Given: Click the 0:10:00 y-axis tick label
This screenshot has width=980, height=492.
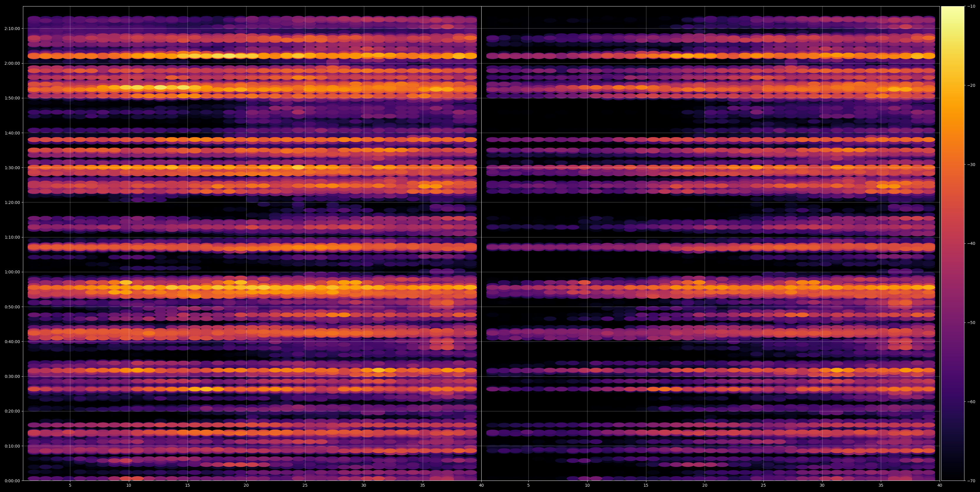Looking at the screenshot, I should [x=12, y=446].
